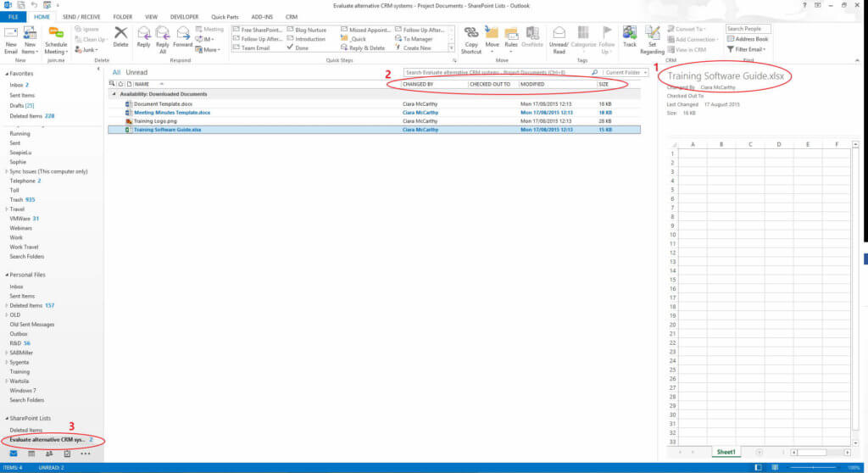Click the Delete button in ribbon
The image size is (868, 473).
coord(121,36)
